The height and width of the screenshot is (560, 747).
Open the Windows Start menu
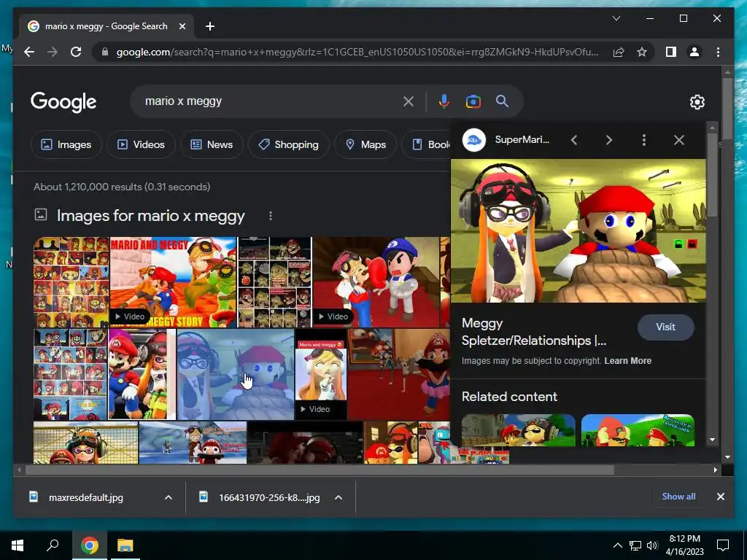[x=18, y=545]
